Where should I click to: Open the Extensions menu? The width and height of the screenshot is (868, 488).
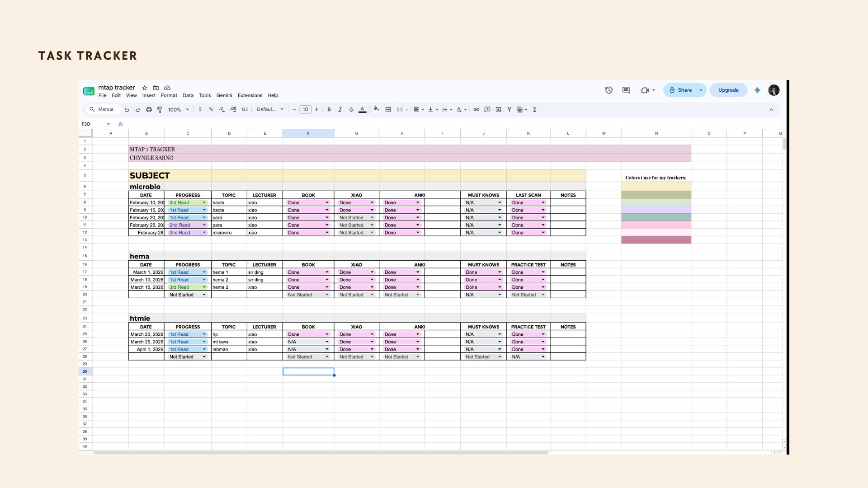pos(250,96)
